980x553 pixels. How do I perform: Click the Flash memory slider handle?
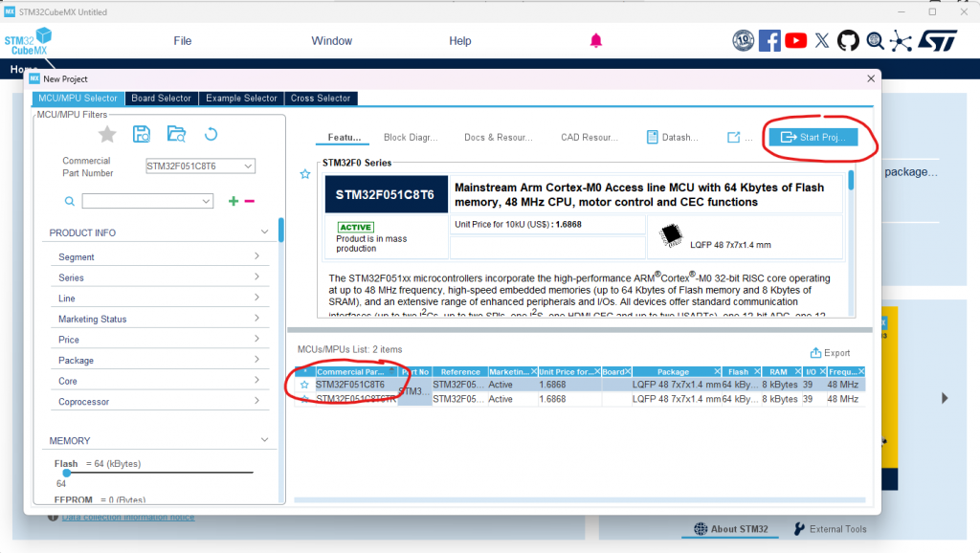click(66, 472)
